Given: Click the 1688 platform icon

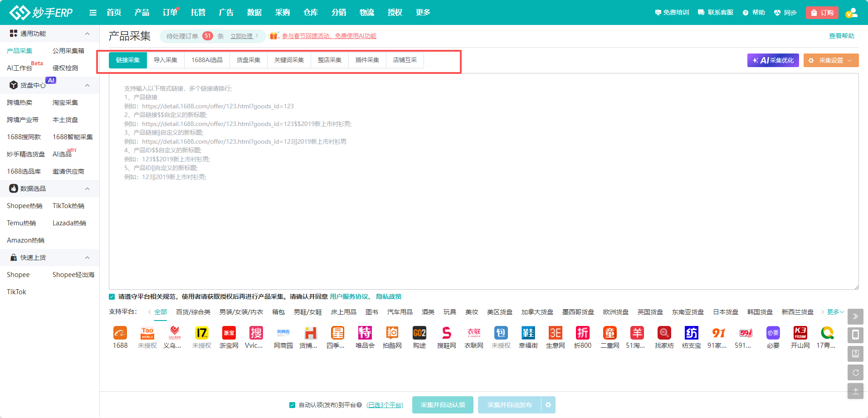Looking at the screenshot, I should [x=120, y=333].
